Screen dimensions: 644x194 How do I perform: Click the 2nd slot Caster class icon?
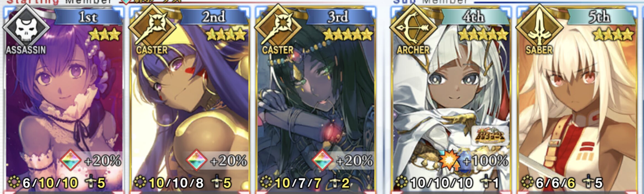click(152, 28)
